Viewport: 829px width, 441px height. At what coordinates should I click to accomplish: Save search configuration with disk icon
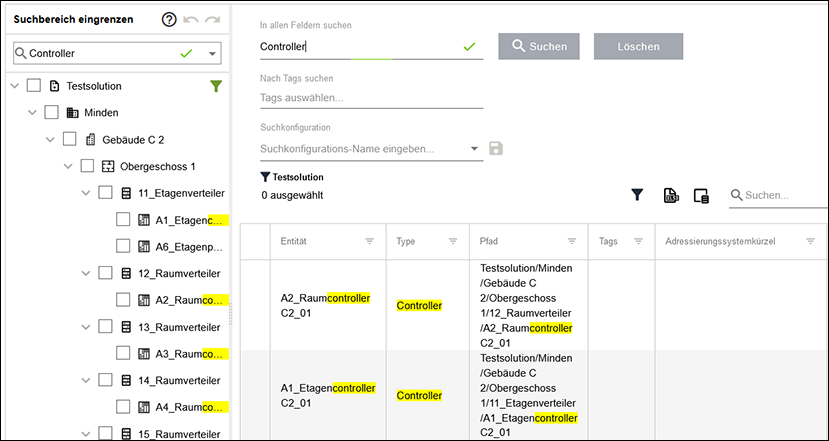(x=496, y=149)
